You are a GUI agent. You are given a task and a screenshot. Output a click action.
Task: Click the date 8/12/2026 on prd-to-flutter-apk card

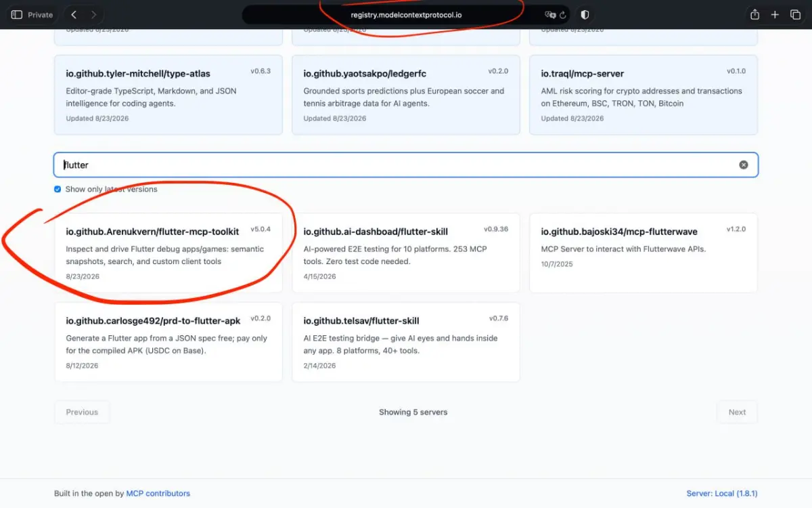[x=82, y=366]
